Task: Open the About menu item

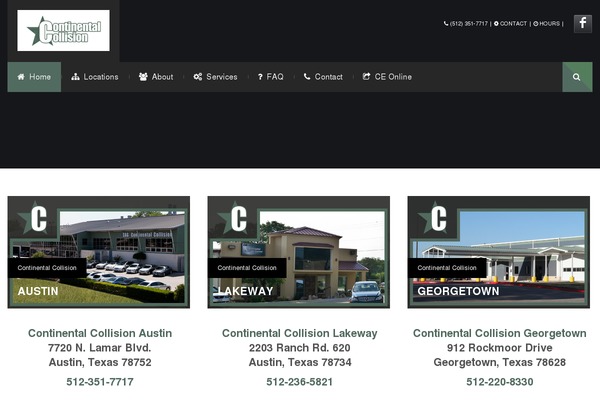Action: tap(156, 77)
